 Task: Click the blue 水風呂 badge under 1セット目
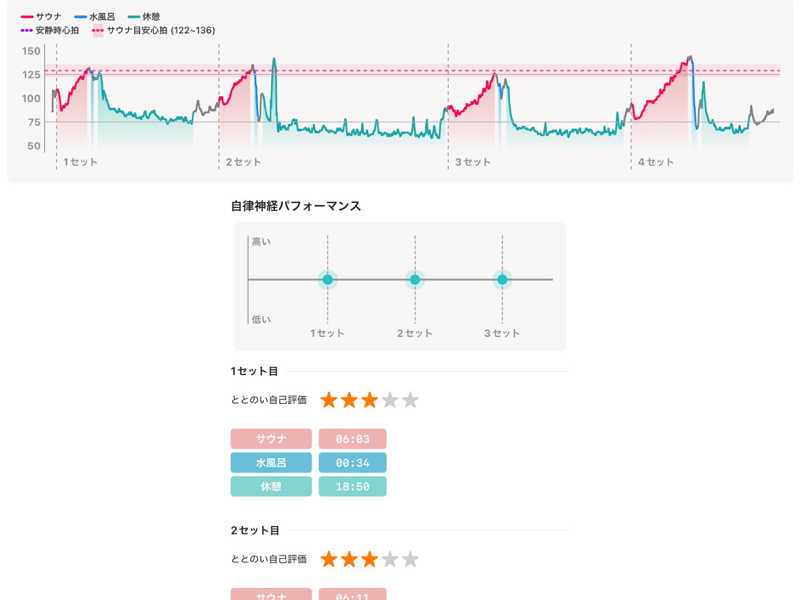pyautogui.click(x=271, y=463)
